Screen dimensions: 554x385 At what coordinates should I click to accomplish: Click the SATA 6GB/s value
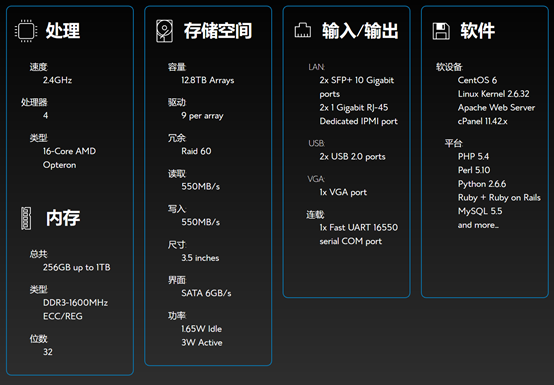pyautogui.click(x=206, y=293)
